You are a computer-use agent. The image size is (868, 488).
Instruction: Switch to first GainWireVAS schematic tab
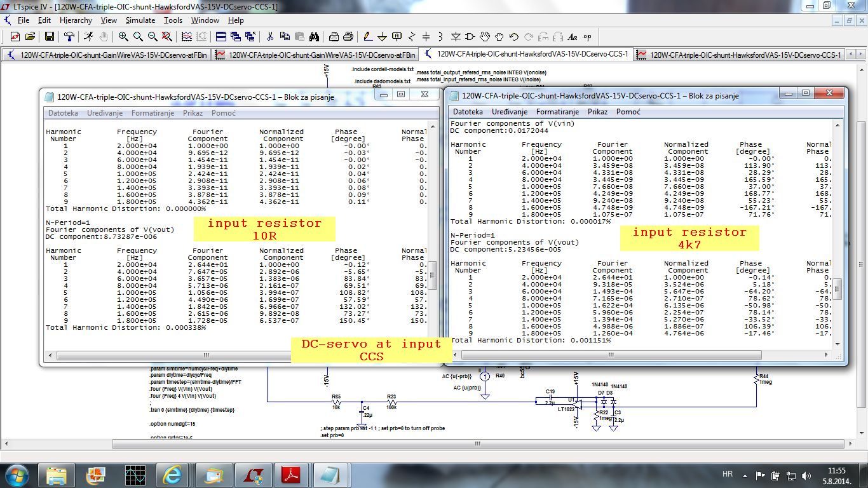point(105,55)
